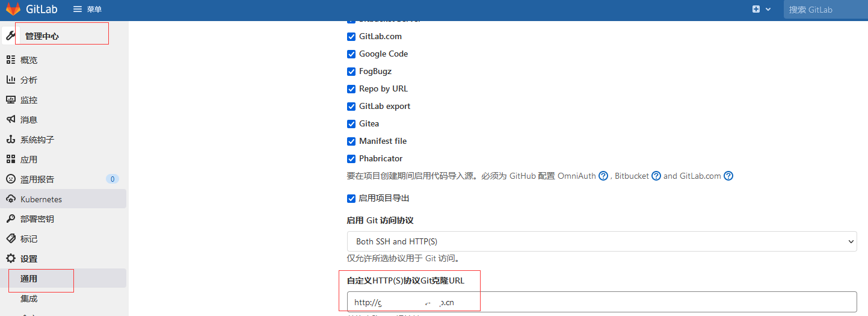Click the GitLab fox logo

tap(12, 10)
